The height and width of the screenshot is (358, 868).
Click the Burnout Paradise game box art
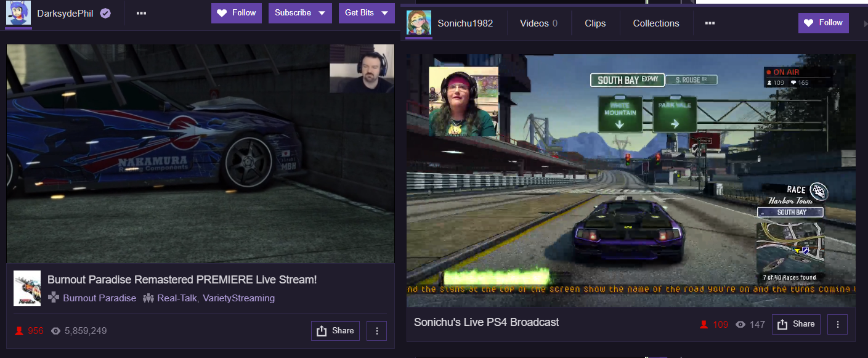click(27, 288)
